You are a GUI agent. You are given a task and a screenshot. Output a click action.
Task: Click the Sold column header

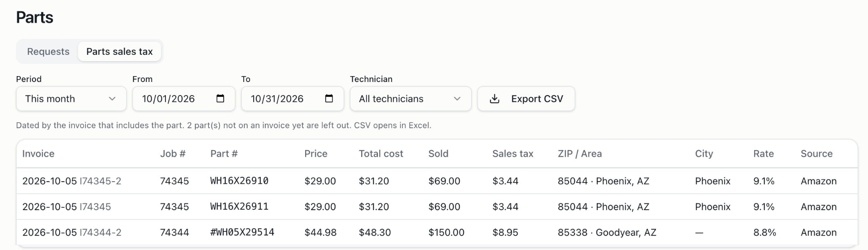(x=438, y=154)
